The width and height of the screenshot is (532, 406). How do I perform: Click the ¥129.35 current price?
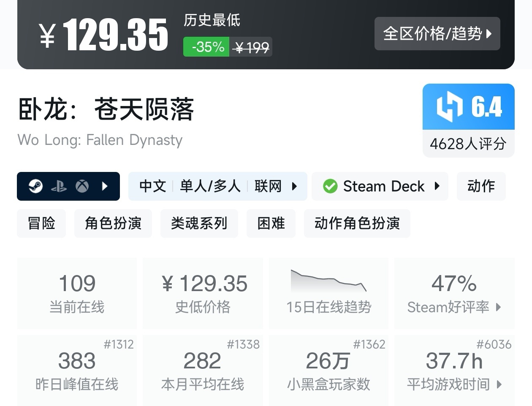103,35
